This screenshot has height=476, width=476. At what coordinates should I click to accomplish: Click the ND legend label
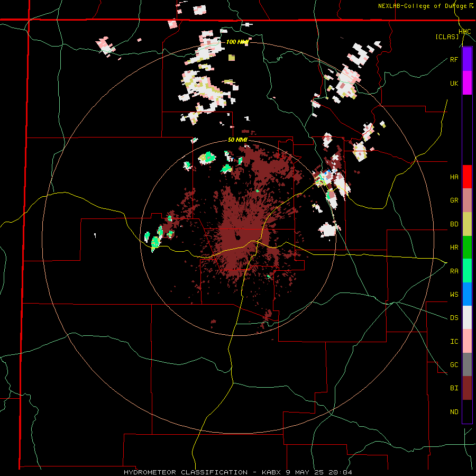pyautogui.click(x=454, y=412)
